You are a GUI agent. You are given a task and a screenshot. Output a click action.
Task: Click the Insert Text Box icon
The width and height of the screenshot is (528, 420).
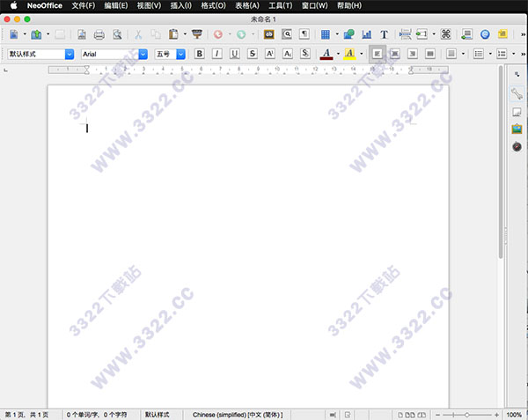coord(384,34)
